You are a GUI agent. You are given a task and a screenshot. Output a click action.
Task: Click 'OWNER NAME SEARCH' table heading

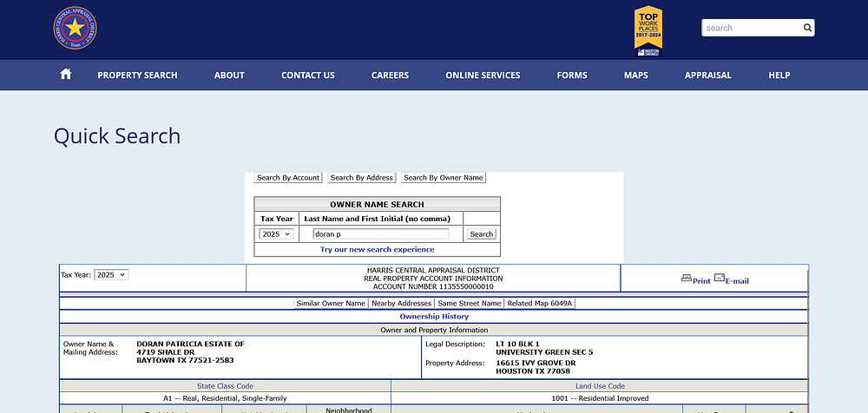377,204
